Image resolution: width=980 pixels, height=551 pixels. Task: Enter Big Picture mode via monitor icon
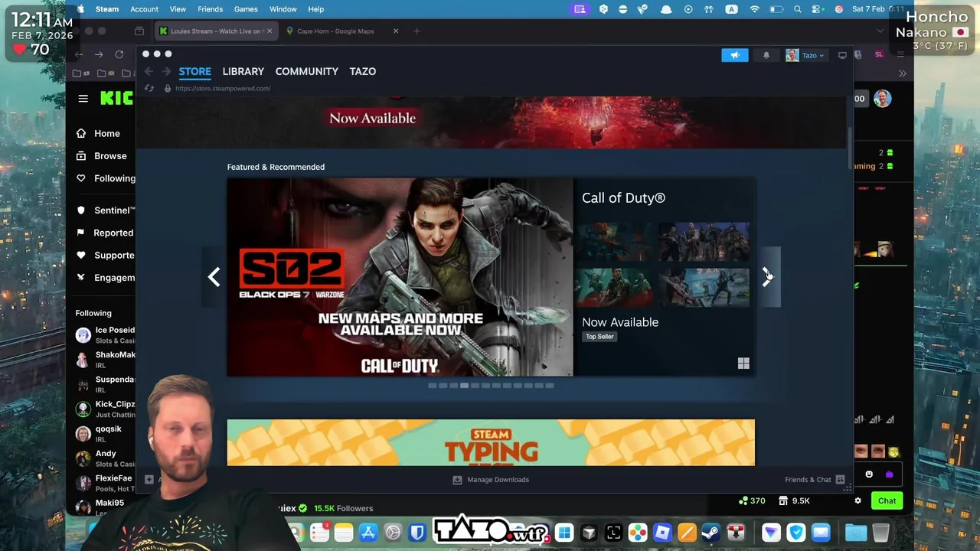point(842,55)
